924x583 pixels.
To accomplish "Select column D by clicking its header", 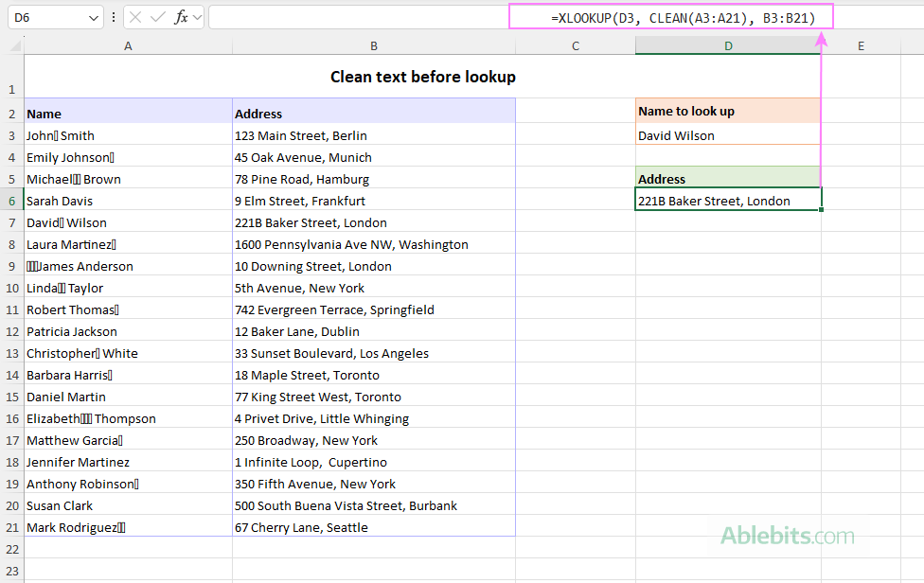I will (x=728, y=44).
